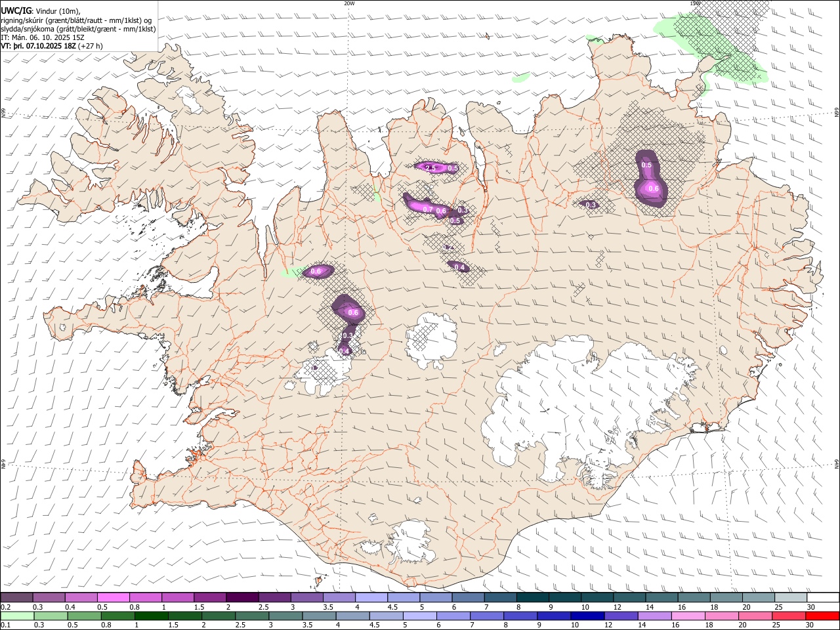Click the bold UWC/IG title text
The width and height of the screenshot is (840, 630).
tap(15, 10)
